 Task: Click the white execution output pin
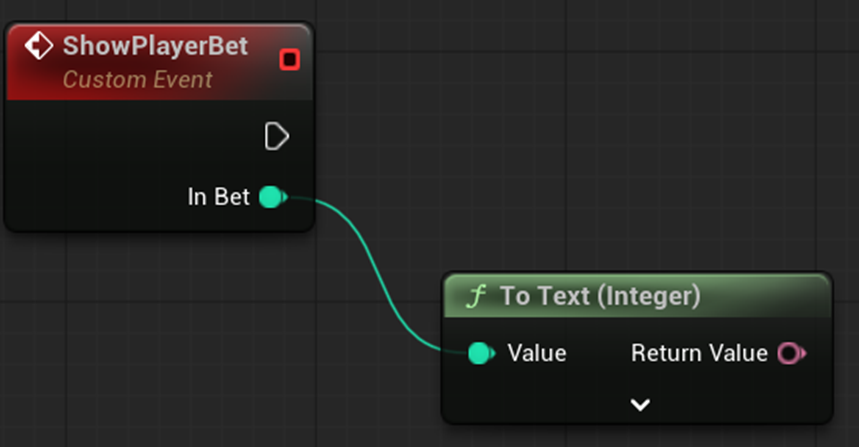pos(276,136)
